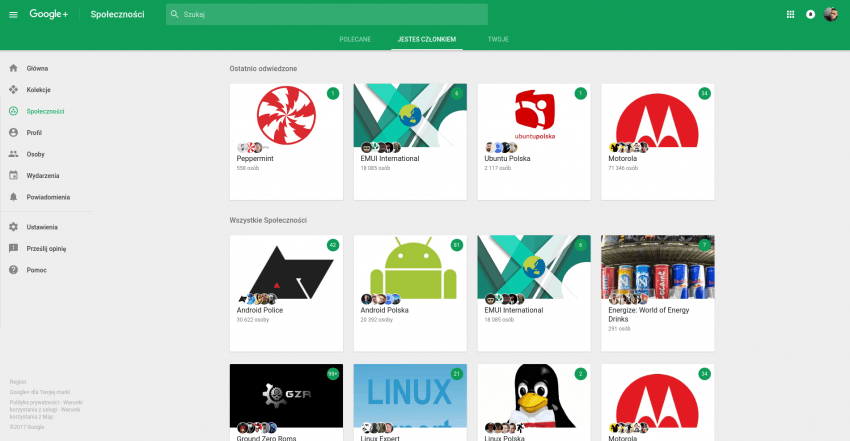Open Polityka prywatności footer link
Screen dimensions: 850x441
click(34, 403)
